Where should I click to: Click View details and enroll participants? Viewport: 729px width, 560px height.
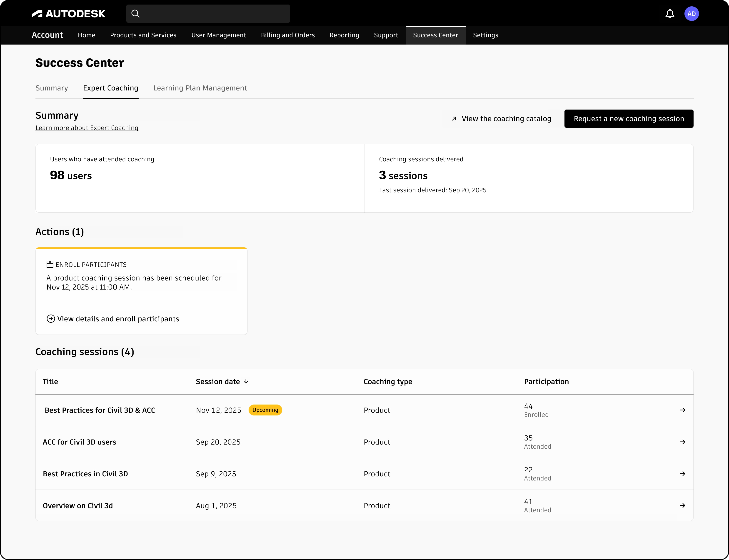[118, 319]
